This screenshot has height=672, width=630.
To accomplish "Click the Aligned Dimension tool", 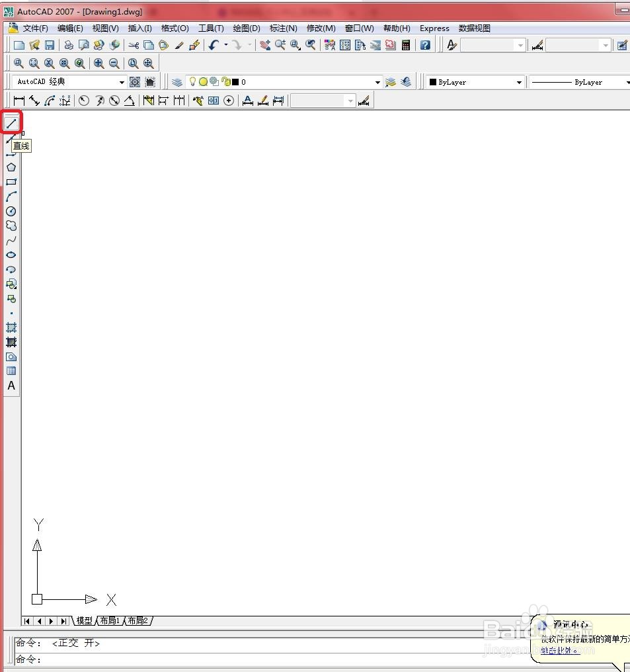I will click(x=34, y=101).
